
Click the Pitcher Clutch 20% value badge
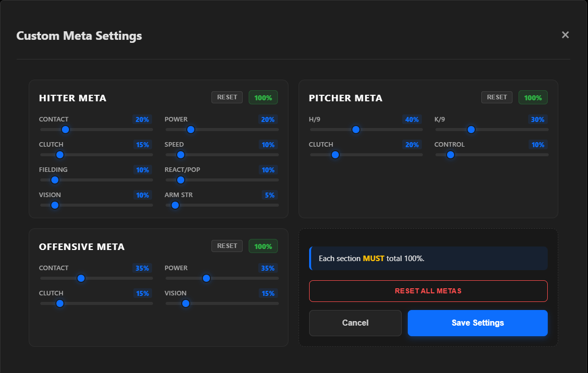412,145
